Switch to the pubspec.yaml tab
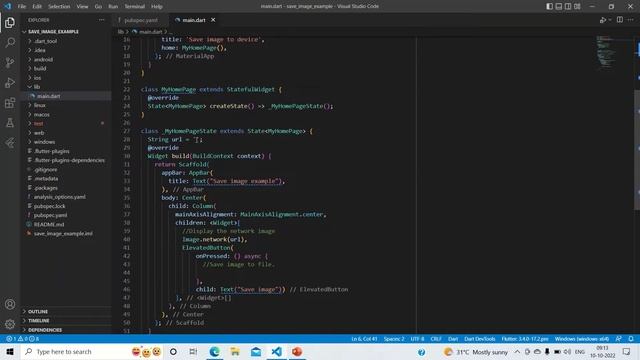Screen dimensions: 640x360 pos(140,20)
